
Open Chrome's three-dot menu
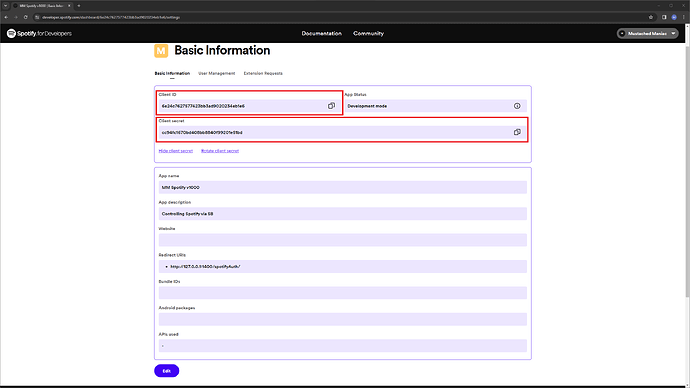(x=683, y=17)
